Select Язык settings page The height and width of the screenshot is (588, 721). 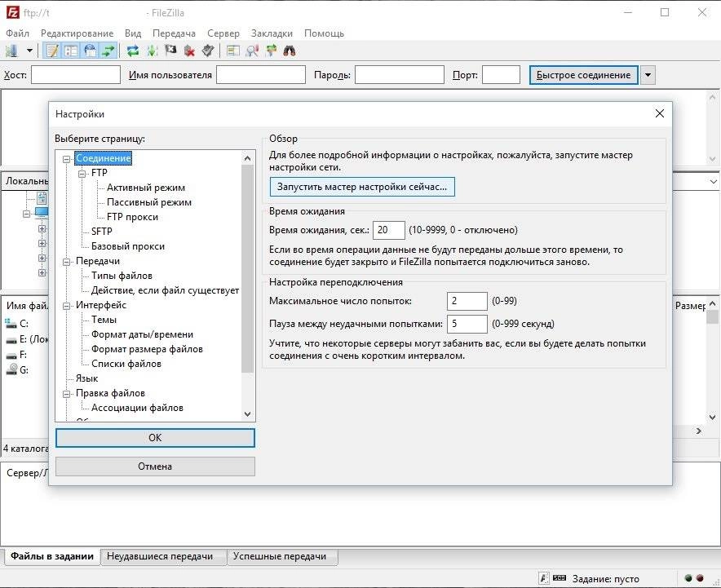(87, 378)
